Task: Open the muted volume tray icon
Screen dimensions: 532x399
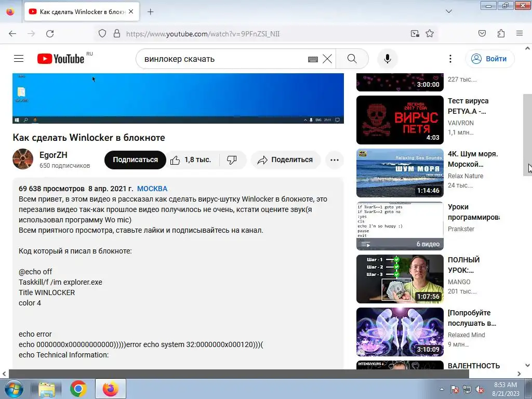Action: pos(480,390)
